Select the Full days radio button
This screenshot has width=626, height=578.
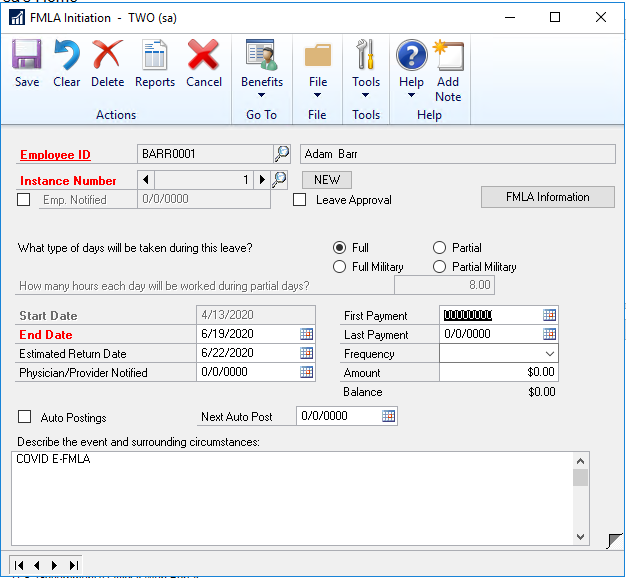[339, 248]
